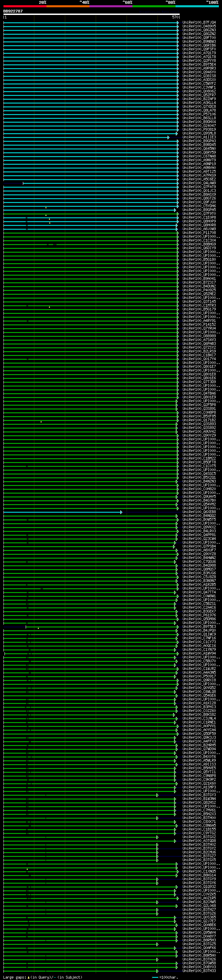Select label UniRef100_Q01JC3
The height and width of the screenshot is (980, 222).
tap(199, 191)
